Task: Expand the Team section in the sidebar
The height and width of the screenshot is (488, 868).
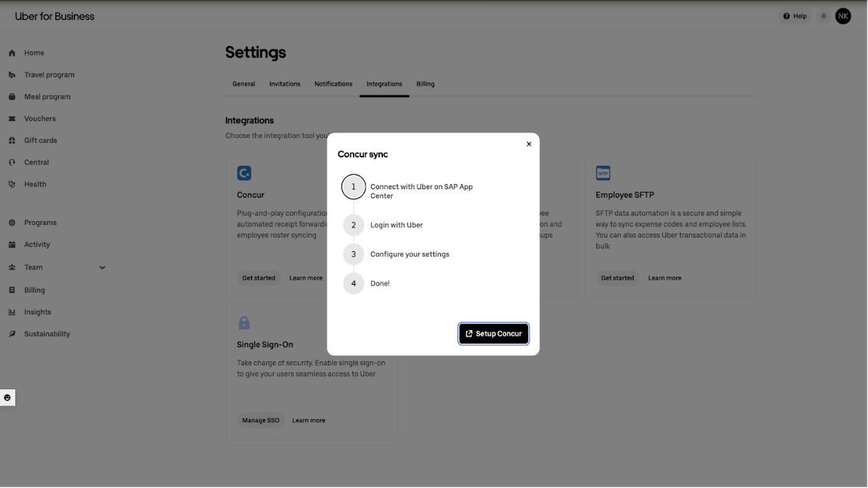Action: coord(102,267)
